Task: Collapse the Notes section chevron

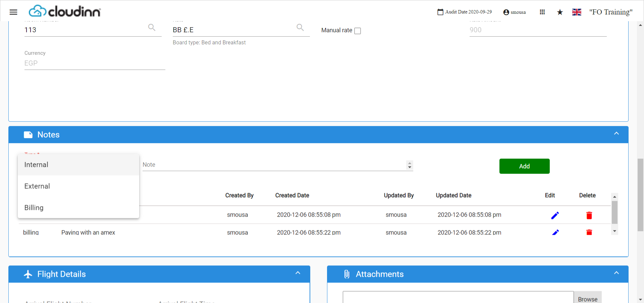Action: point(616,133)
